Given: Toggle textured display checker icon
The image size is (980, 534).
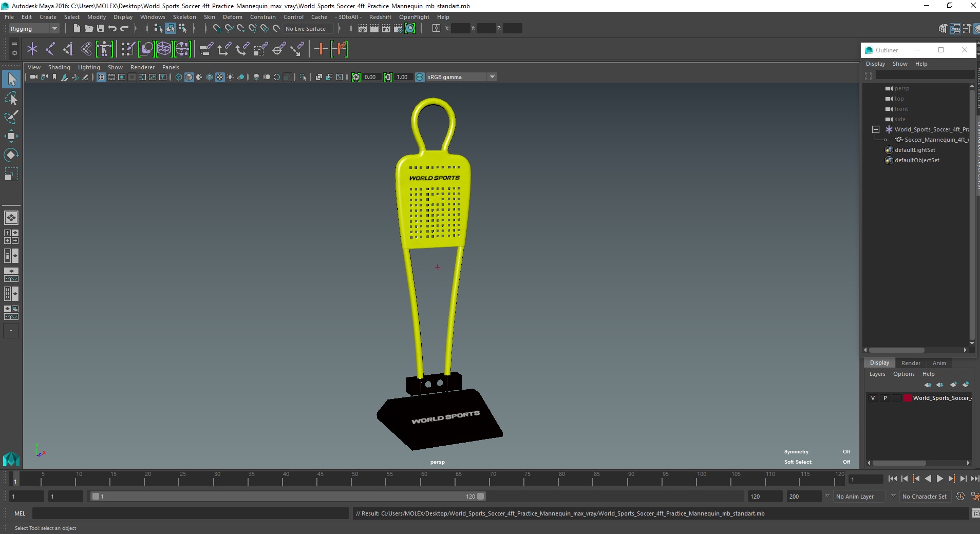Looking at the screenshot, I should coord(220,77).
